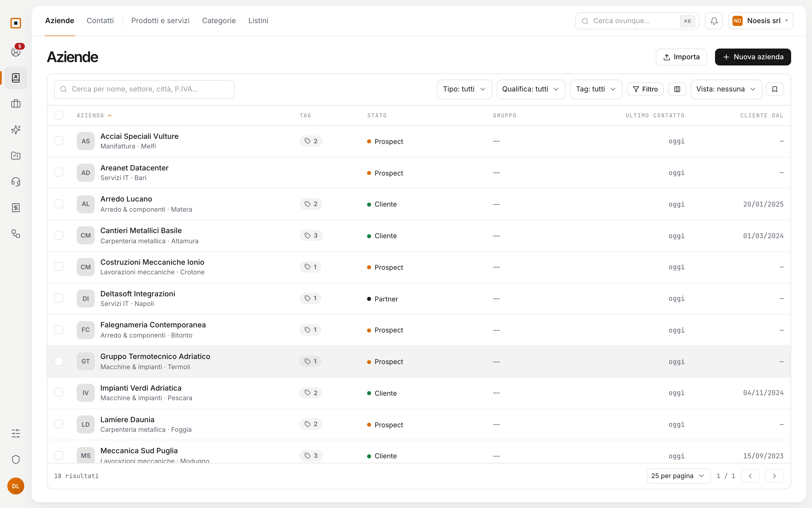
Task: Change the 25 per pagina selector
Action: (678, 476)
